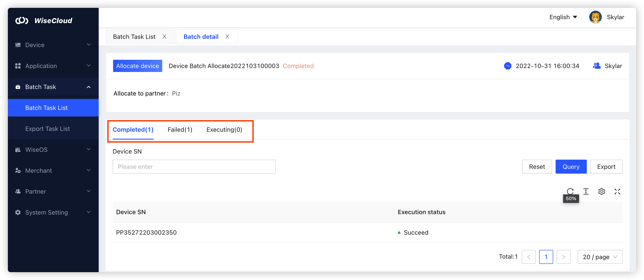This screenshot has height=280, width=644.
Task: Click the Reset button
Action: point(537,167)
